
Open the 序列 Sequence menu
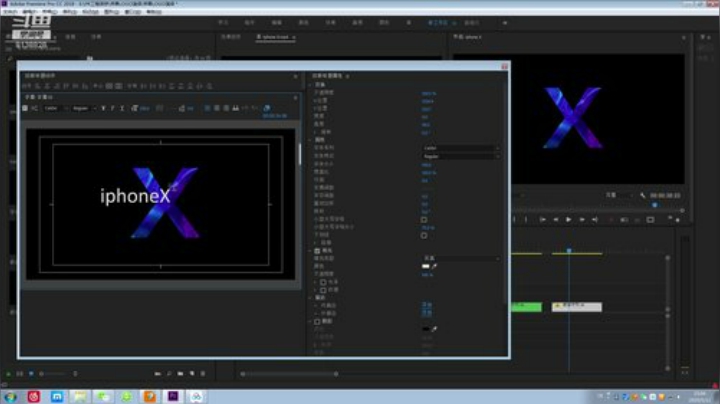point(69,11)
